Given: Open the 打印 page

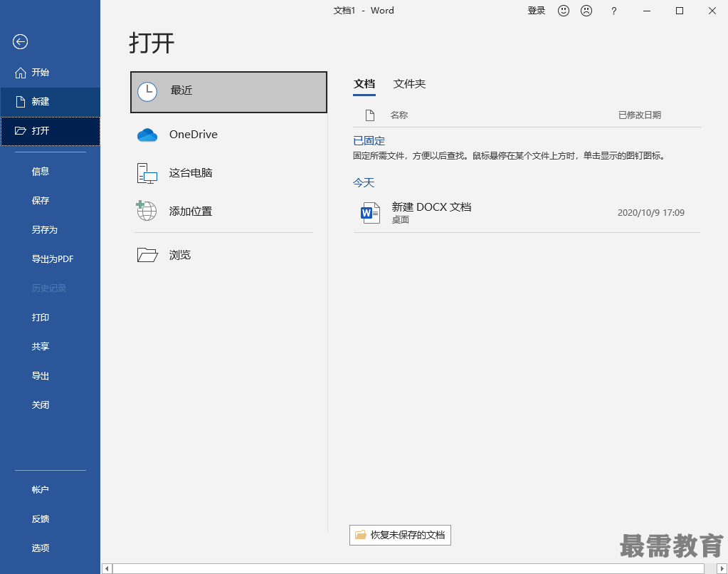Looking at the screenshot, I should point(50,318).
